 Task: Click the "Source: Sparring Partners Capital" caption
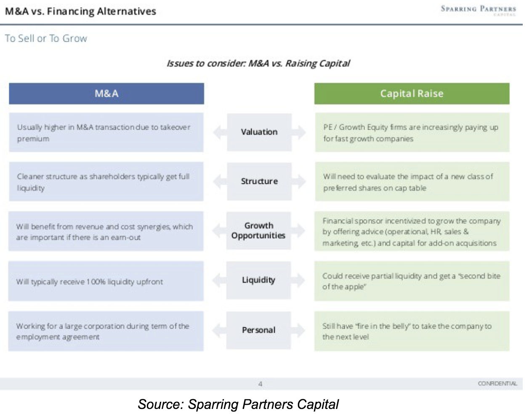click(x=238, y=404)
